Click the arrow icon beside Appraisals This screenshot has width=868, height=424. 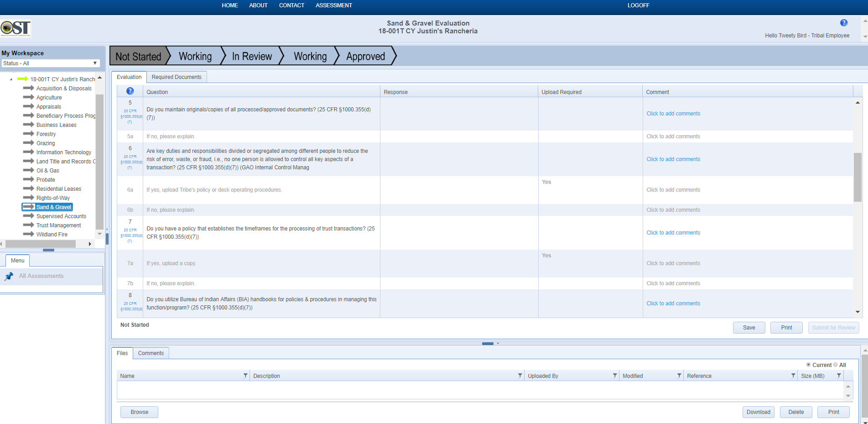click(x=29, y=106)
